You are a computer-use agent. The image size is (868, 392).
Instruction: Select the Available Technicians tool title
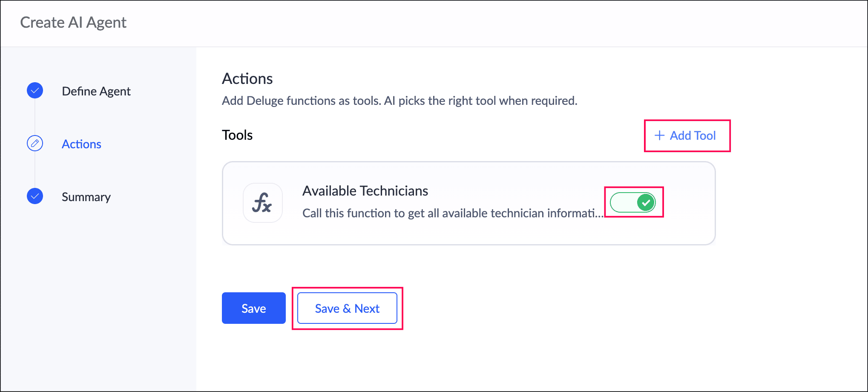coord(365,191)
